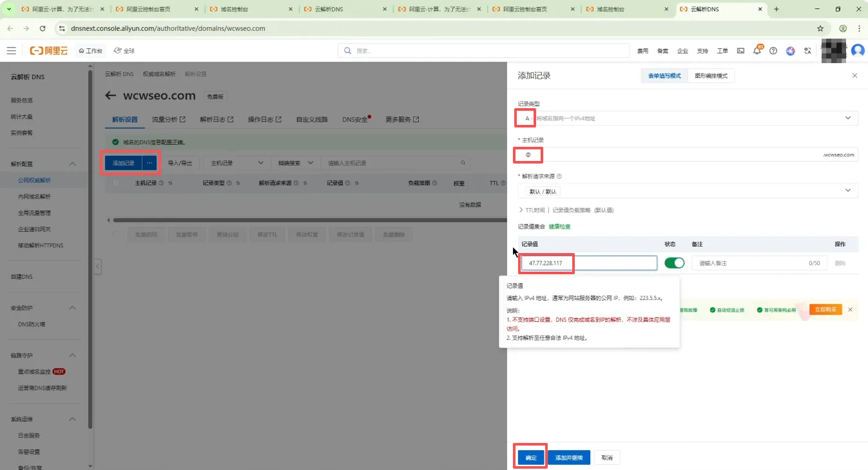
Task: Open the Cloud Shell terminal icon
Action: tap(740, 51)
